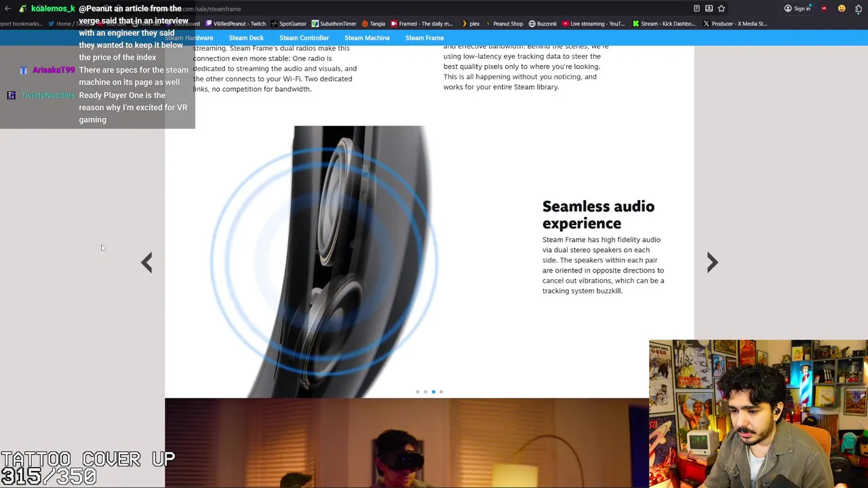
Task: Select the fourth carousel dot
Action: (x=441, y=392)
